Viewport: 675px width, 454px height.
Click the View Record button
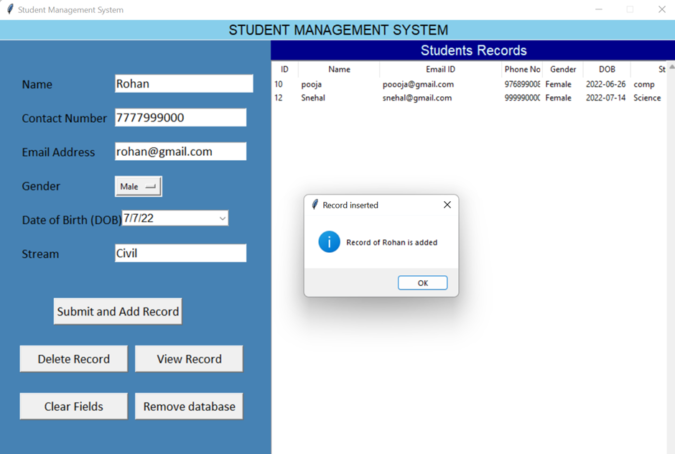(189, 358)
